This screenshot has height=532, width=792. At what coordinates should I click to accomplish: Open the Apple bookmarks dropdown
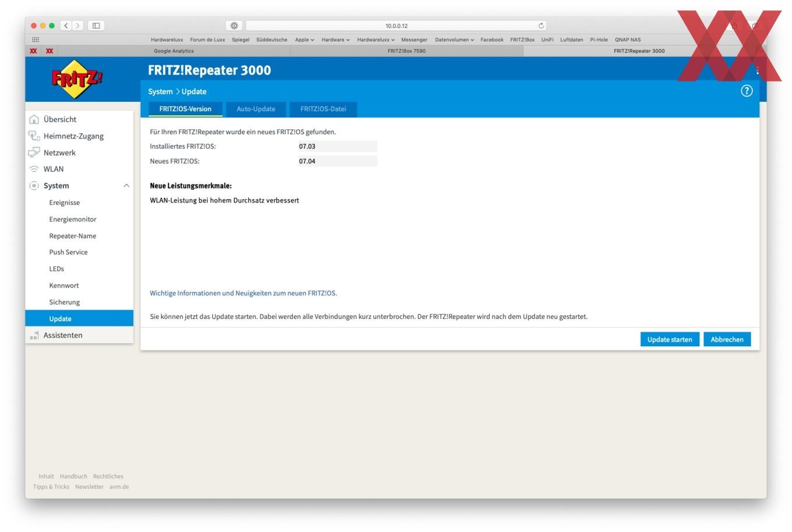click(x=305, y=40)
